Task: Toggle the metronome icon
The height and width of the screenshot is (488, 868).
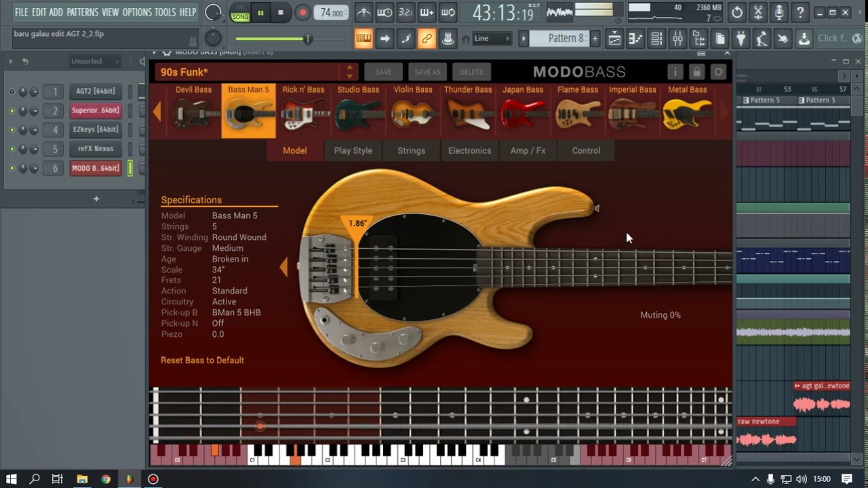Action: point(363,13)
